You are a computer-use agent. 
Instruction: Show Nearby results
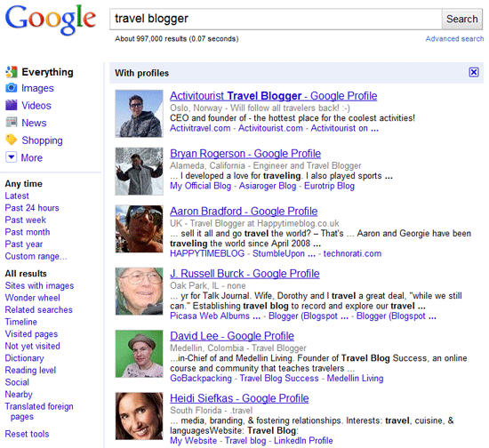pyautogui.click(x=19, y=395)
